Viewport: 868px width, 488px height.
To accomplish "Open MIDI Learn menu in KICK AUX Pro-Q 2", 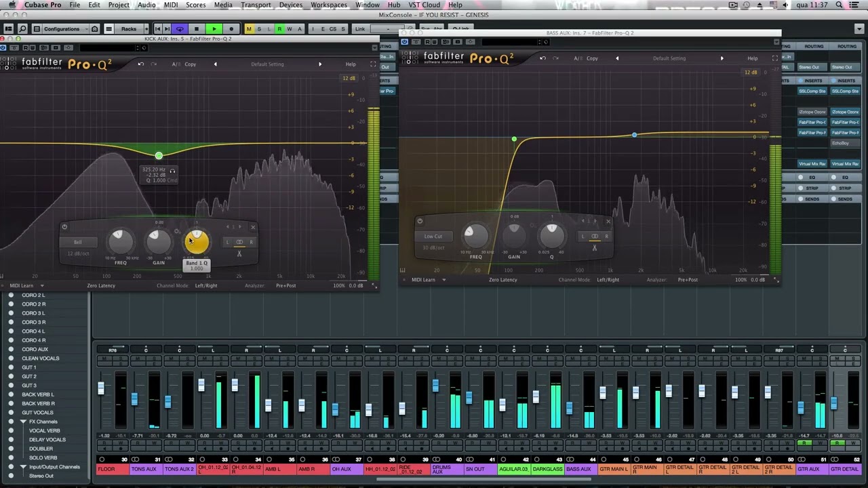I will [25, 285].
